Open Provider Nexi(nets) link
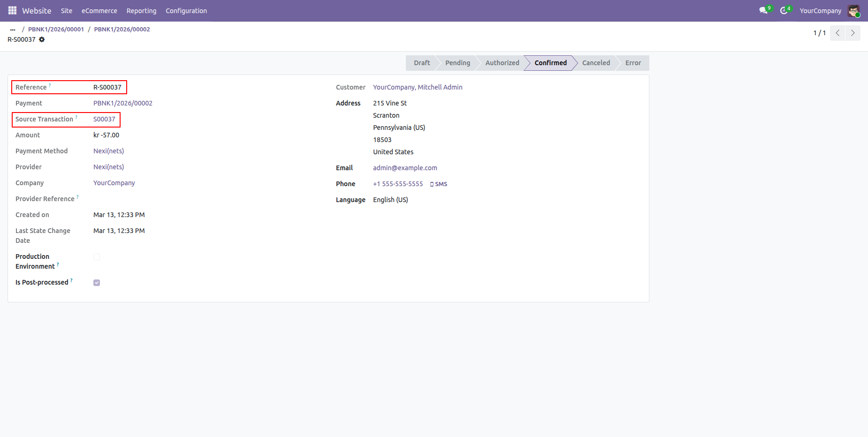The width and height of the screenshot is (868, 437). coord(109,167)
